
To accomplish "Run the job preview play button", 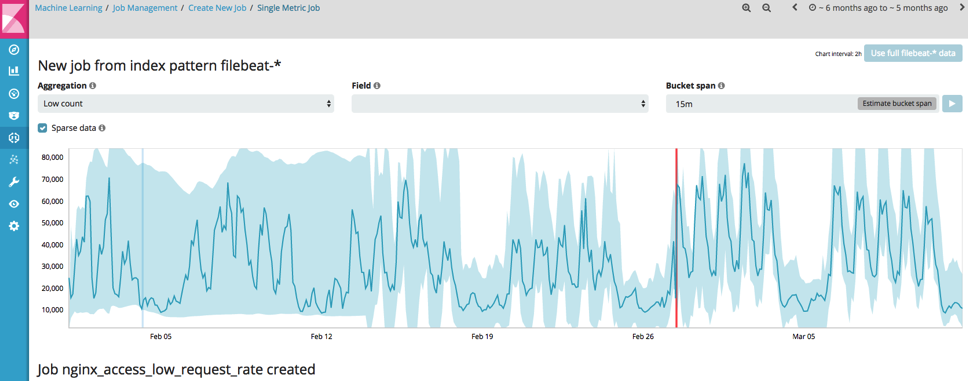I will point(952,104).
